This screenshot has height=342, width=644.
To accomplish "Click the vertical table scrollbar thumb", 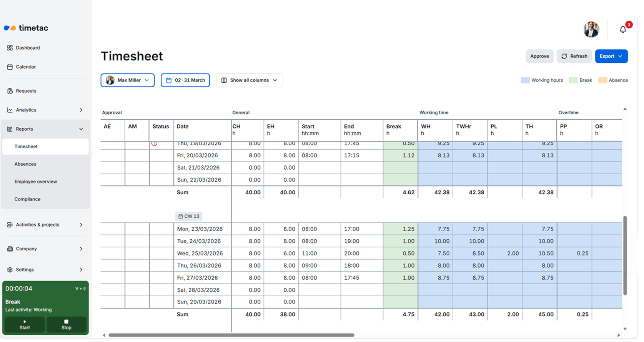I will pos(625,255).
